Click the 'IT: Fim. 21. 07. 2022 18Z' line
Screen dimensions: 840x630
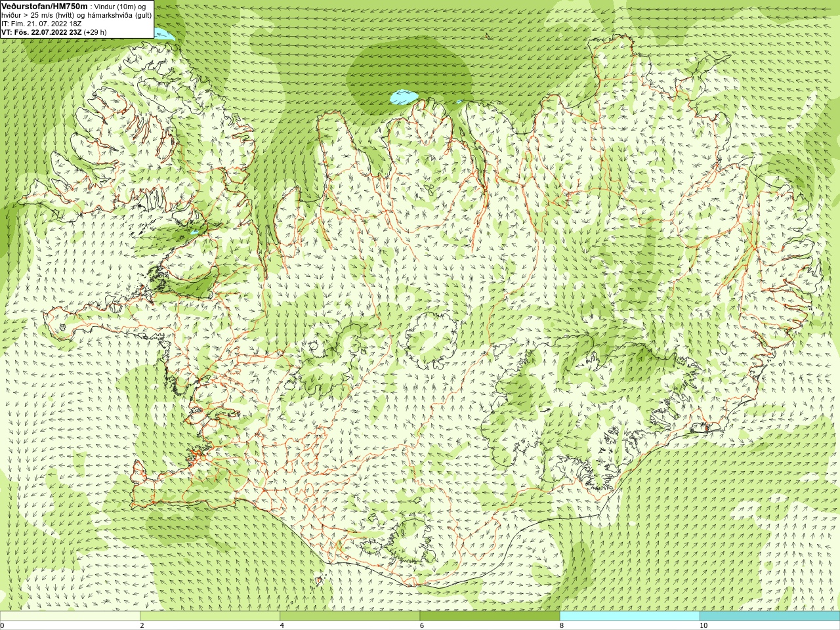(42, 24)
